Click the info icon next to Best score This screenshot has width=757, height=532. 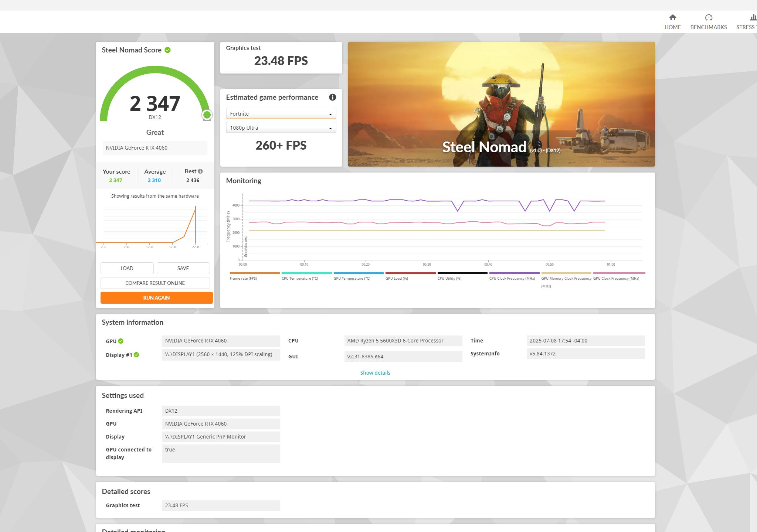200,171
